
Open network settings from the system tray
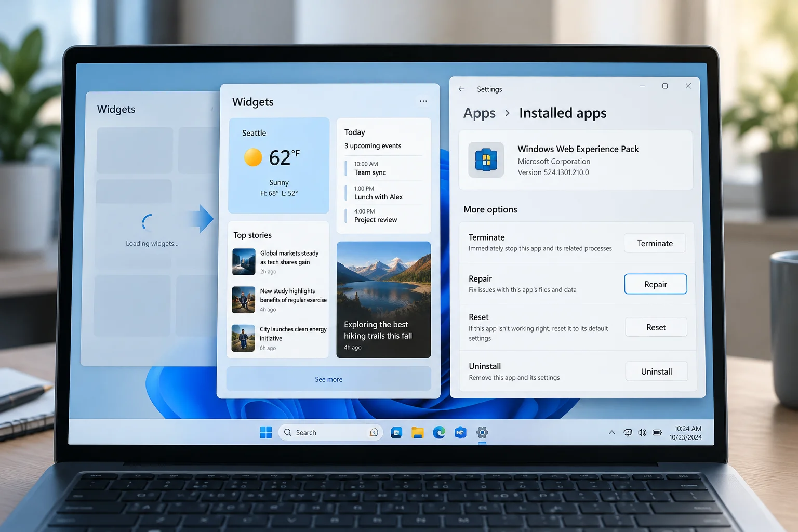click(x=628, y=432)
